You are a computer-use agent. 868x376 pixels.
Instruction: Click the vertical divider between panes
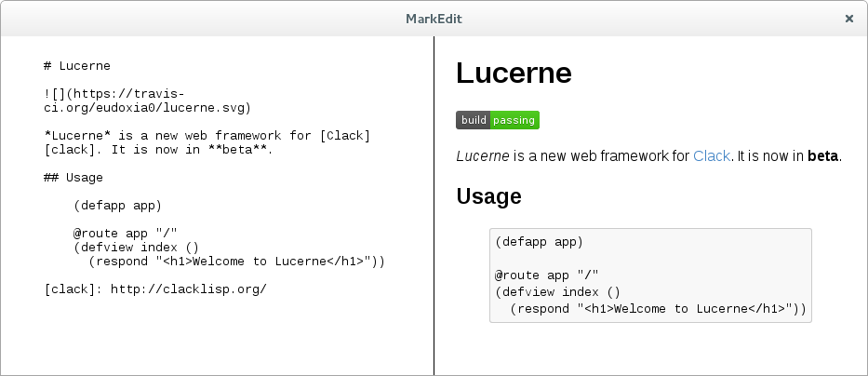434,206
